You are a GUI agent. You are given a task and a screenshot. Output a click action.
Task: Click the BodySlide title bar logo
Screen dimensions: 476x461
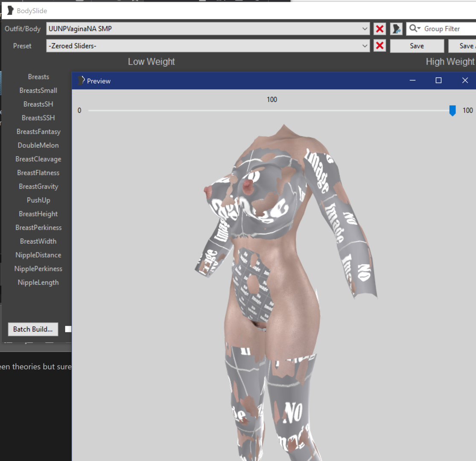pyautogui.click(x=10, y=10)
